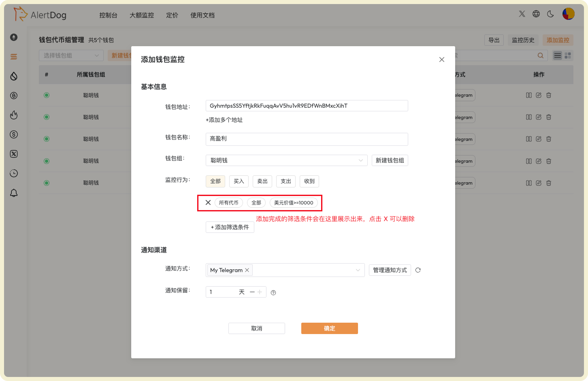The image size is (588, 381).
Task: Confirm the dialog with the 确定 button
Action: point(329,328)
